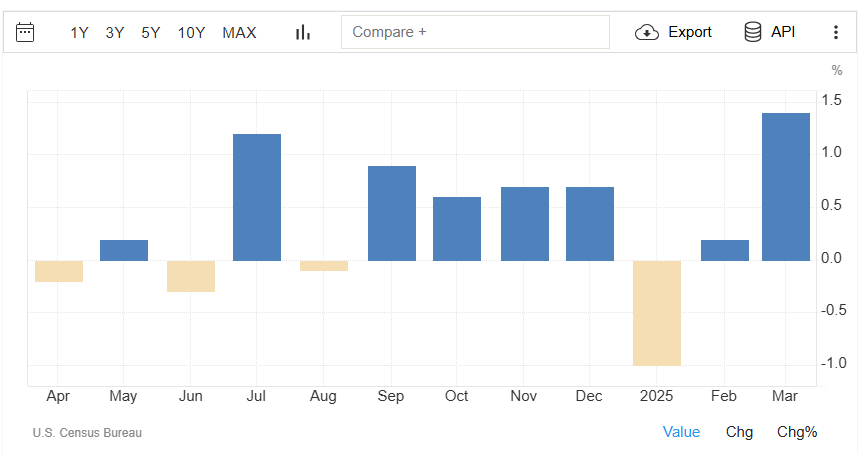Screen dimensions: 863x454
Task: Click the API button label
Action: 783,32
